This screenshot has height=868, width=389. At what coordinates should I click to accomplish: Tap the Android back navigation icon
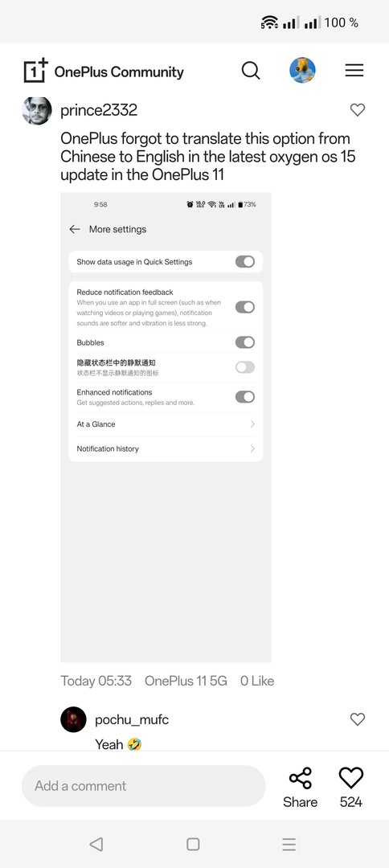click(x=96, y=844)
